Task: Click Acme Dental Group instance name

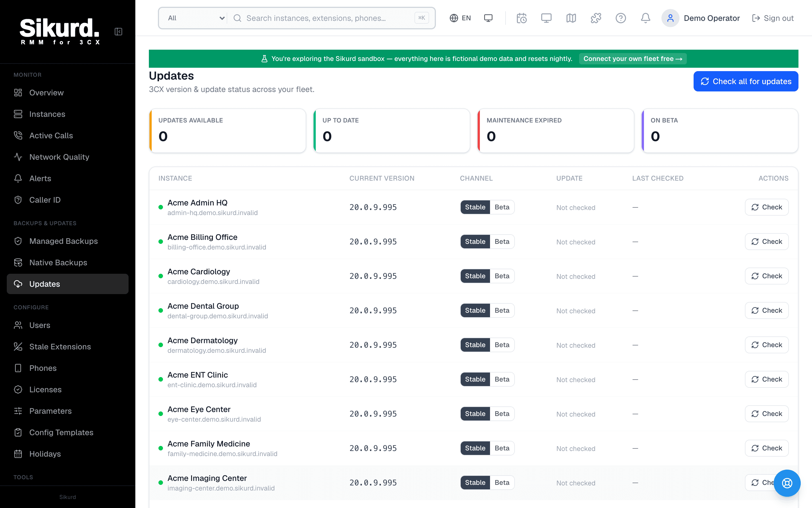Action: click(x=203, y=306)
